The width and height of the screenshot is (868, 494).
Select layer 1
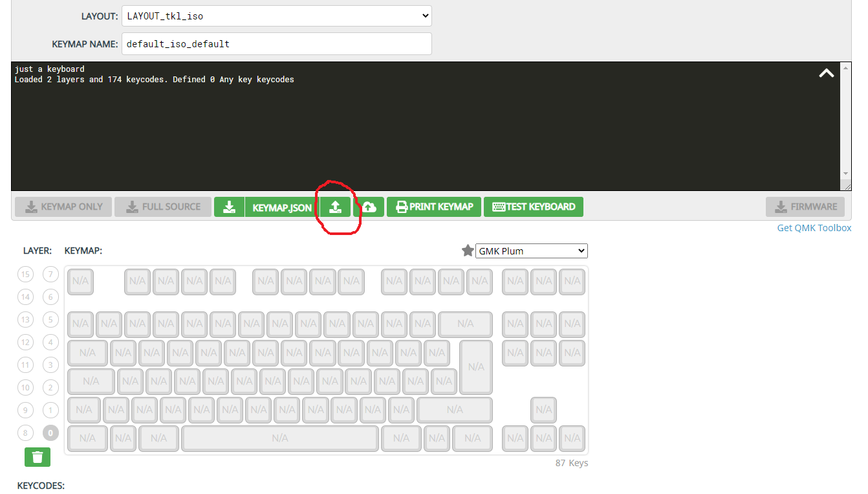click(50, 410)
